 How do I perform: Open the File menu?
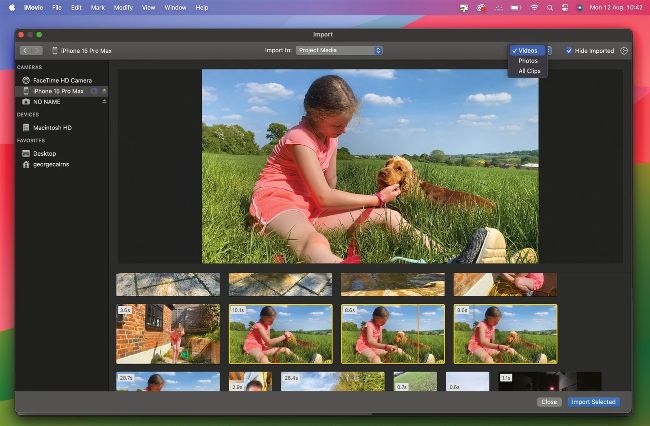coord(57,7)
